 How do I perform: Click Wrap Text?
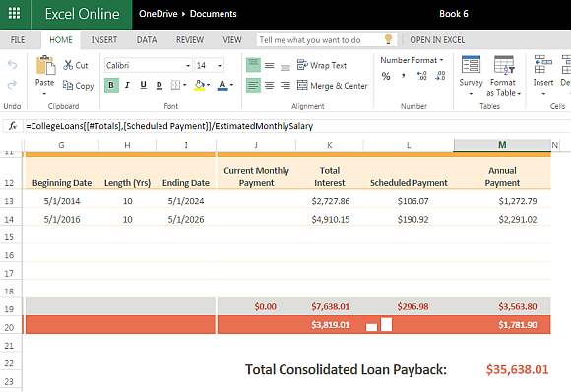click(x=322, y=65)
